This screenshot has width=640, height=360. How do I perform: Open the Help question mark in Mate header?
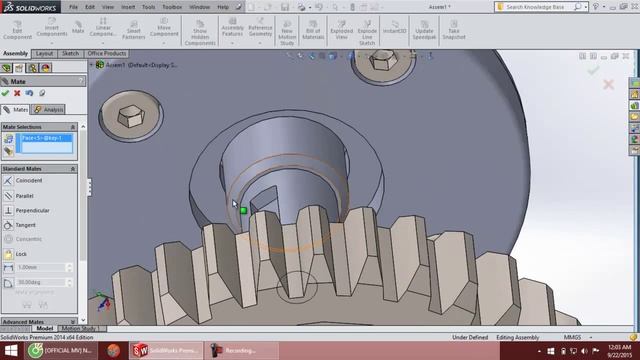pos(81,81)
